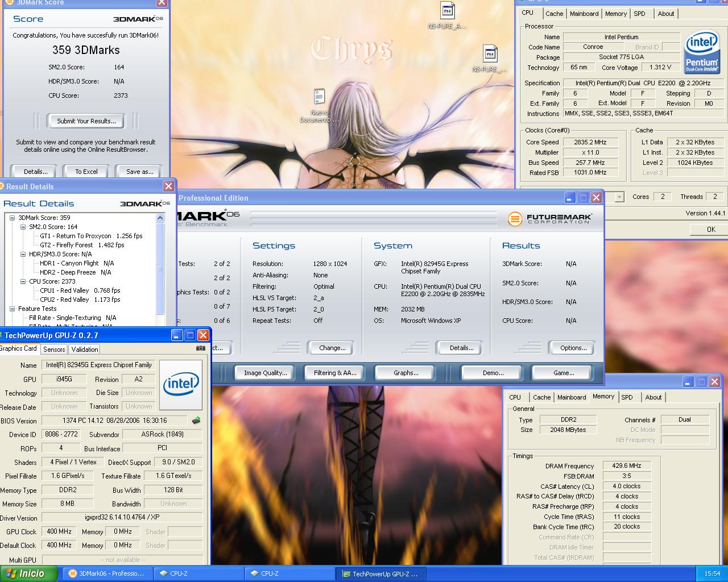The height and width of the screenshot is (582, 728).
Task: Switch to 3DMark06 taskbar item
Action: [x=107, y=573]
